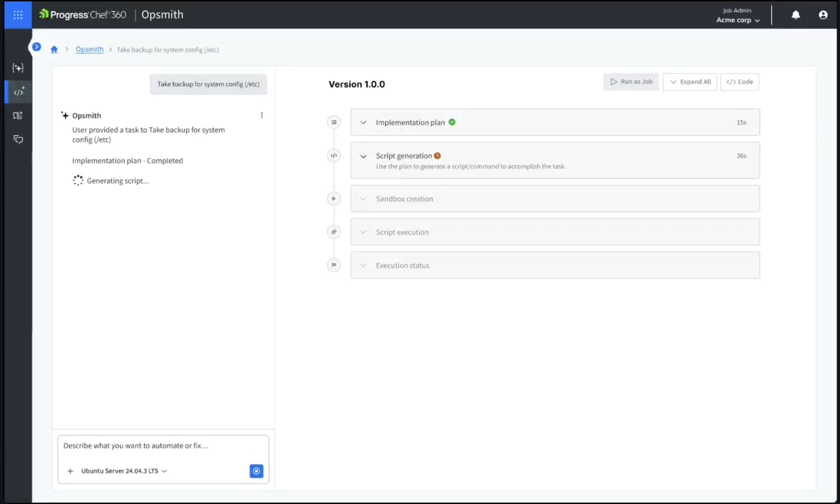The height and width of the screenshot is (504, 840).
Task: Open the apps grid launcher
Action: point(18,15)
